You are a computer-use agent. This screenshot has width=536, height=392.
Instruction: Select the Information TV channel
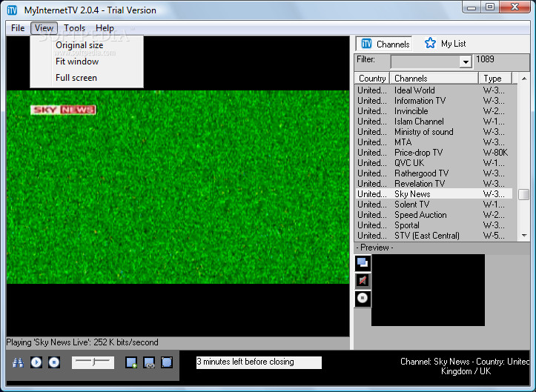(434, 101)
